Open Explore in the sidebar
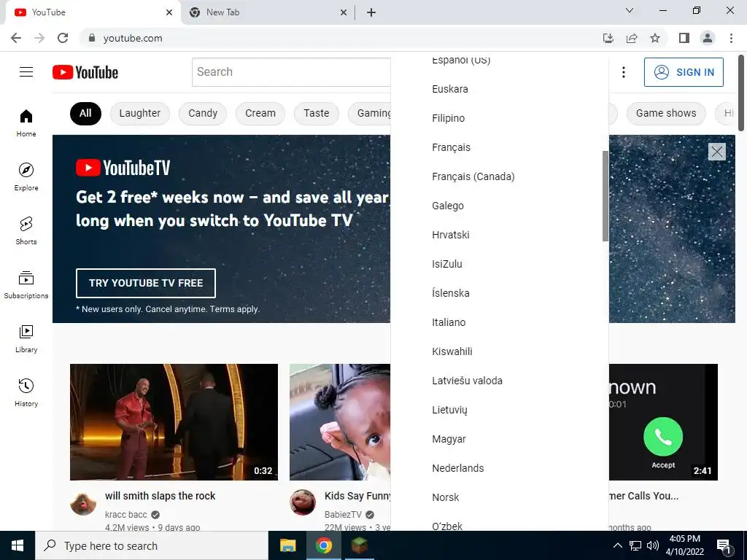This screenshot has width=747, height=560. [x=26, y=177]
